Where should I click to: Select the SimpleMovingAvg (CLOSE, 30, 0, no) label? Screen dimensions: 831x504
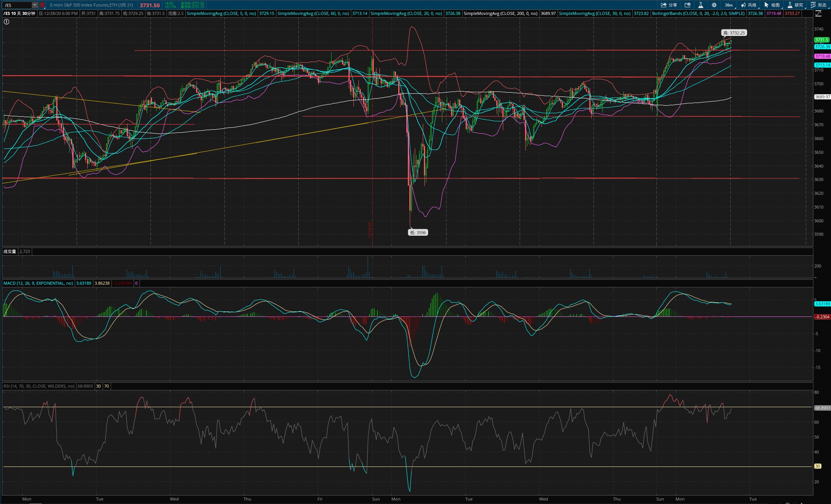pos(595,13)
